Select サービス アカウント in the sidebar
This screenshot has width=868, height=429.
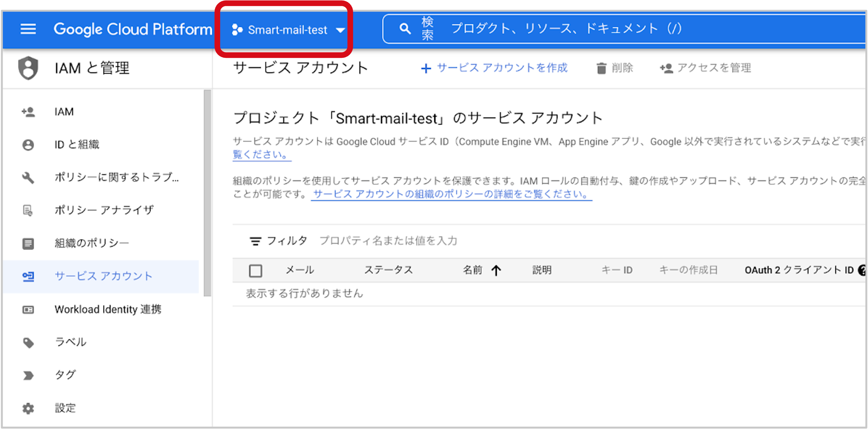101,276
